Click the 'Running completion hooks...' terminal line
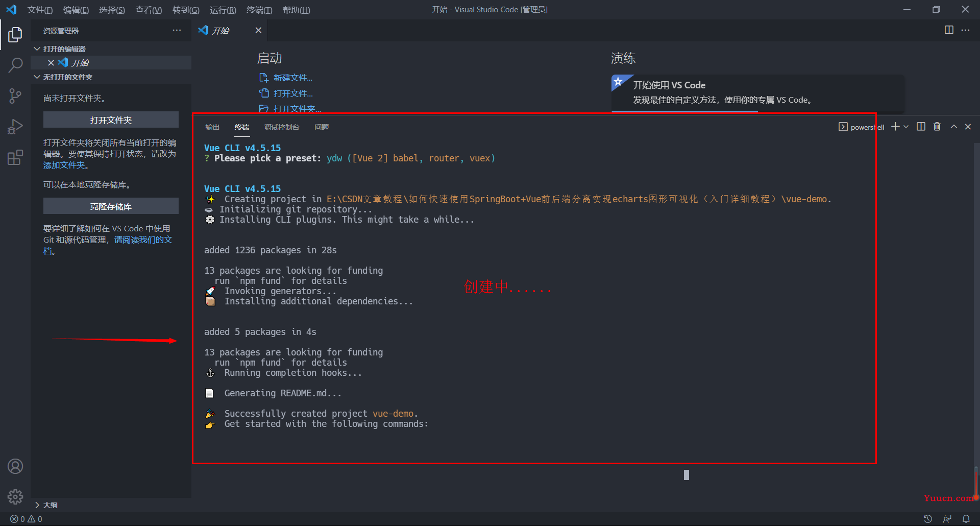The image size is (980, 526). (283, 373)
